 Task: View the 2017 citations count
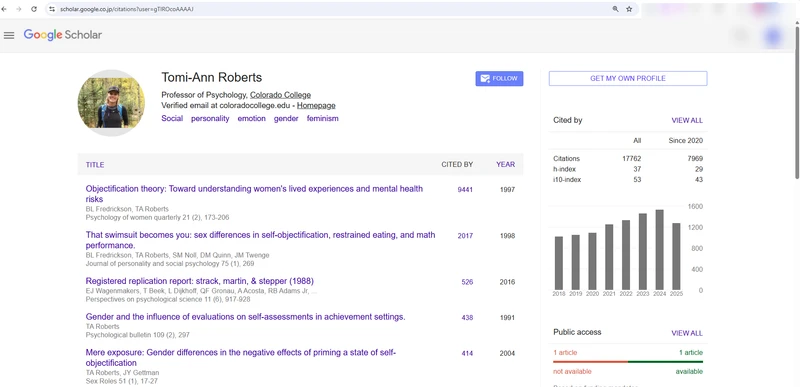[x=465, y=236]
